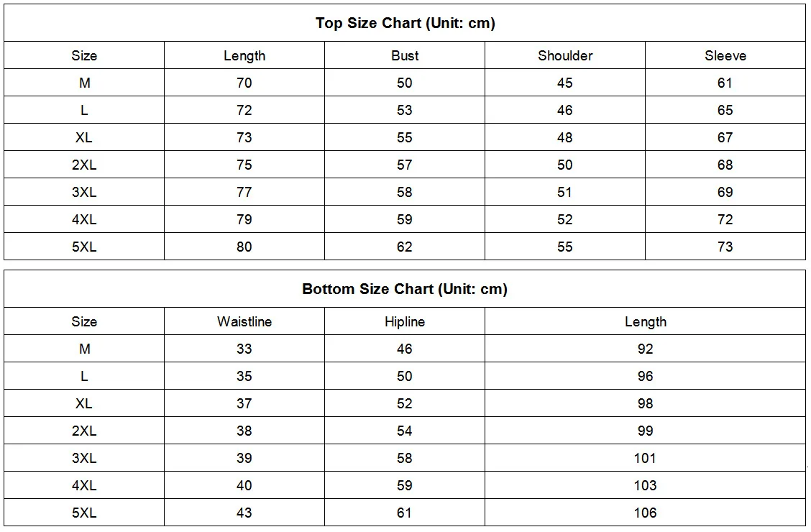Click the Bottom Size Chart title
Screen dimensions: 811x532
[405, 289]
